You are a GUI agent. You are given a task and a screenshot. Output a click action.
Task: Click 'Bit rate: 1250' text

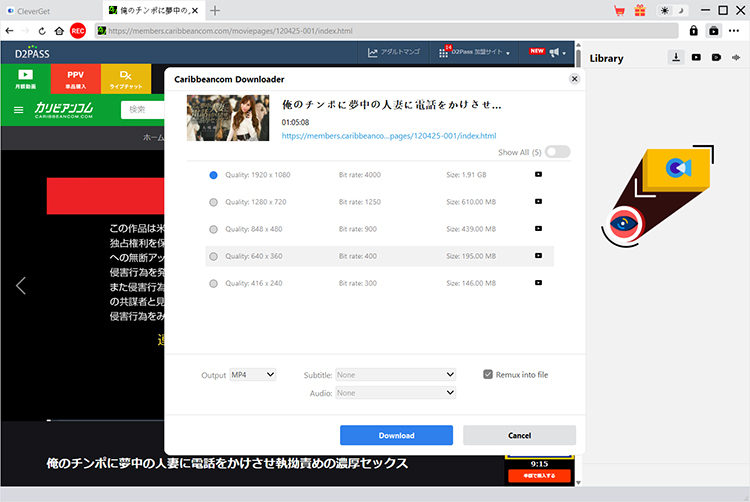360,202
